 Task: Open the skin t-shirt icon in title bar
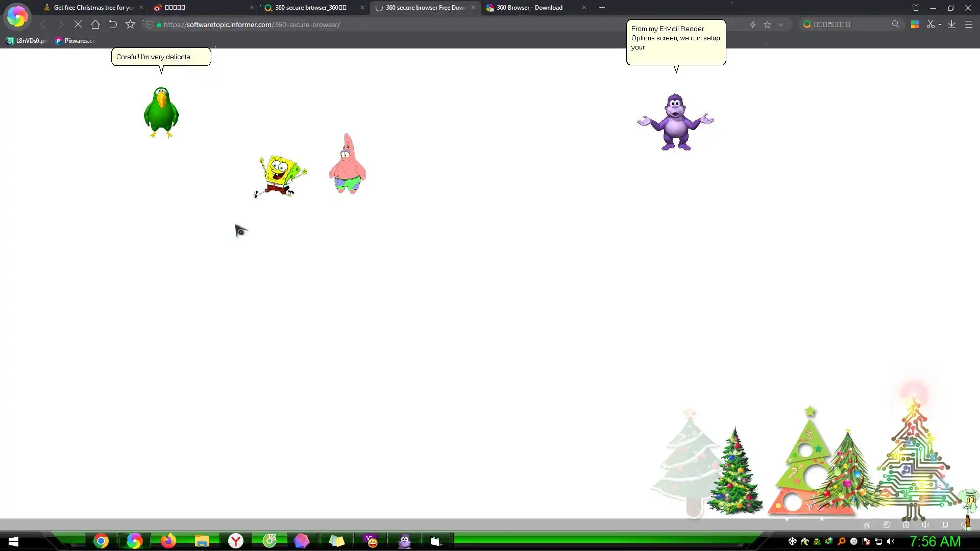click(x=916, y=8)
